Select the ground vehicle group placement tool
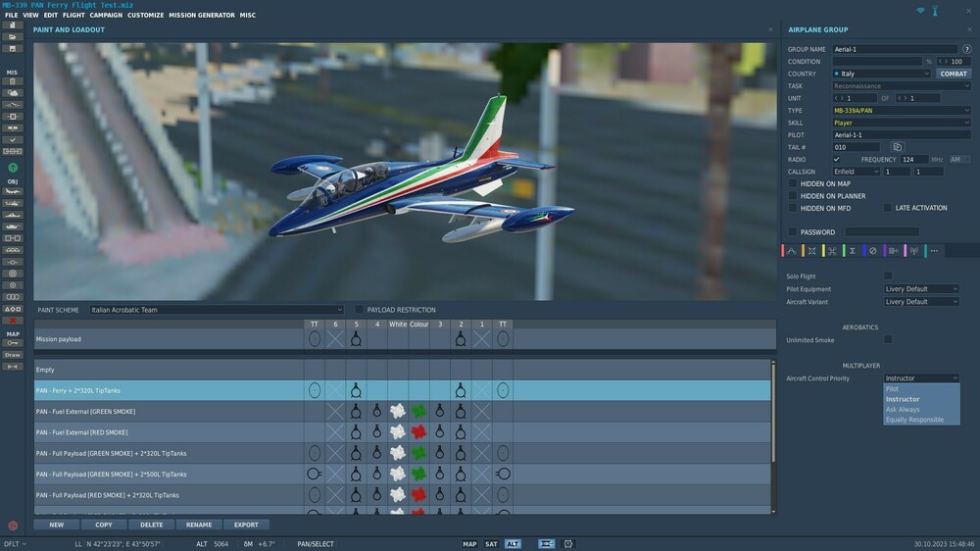 coord(13,226)
